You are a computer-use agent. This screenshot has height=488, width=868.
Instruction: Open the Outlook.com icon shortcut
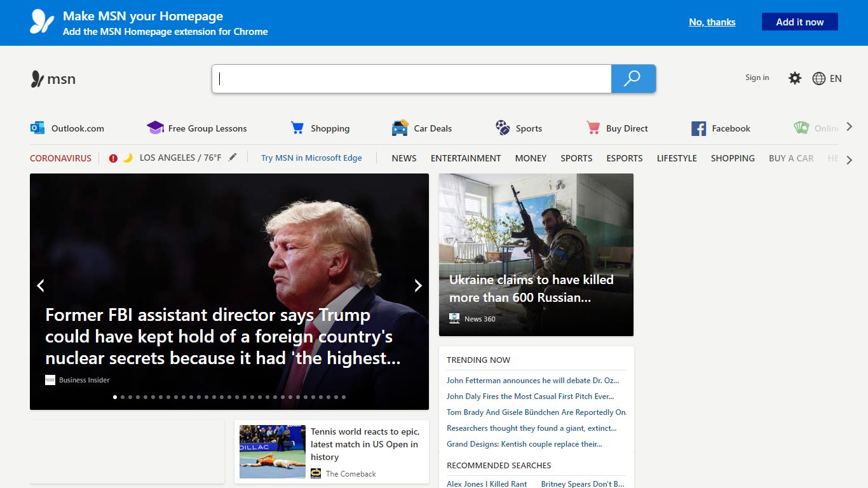[x=37, y=128]
